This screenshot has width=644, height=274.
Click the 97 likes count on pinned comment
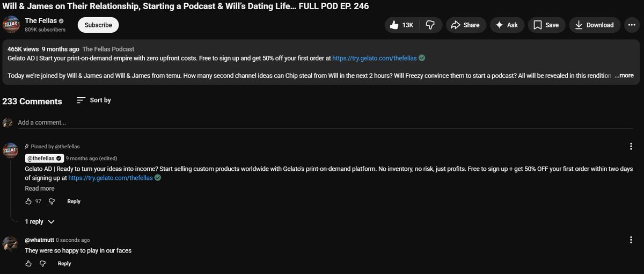point(38,201)
